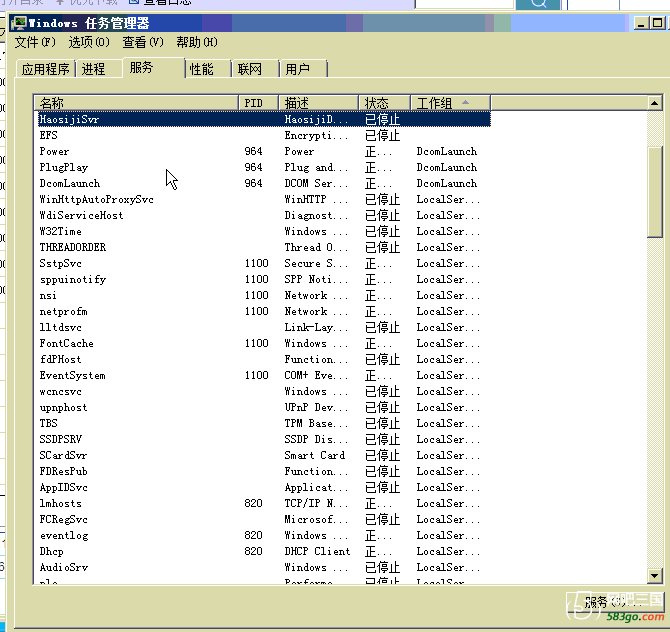Select the FDResPub service

pyautogui.click(x=63, y=471)
